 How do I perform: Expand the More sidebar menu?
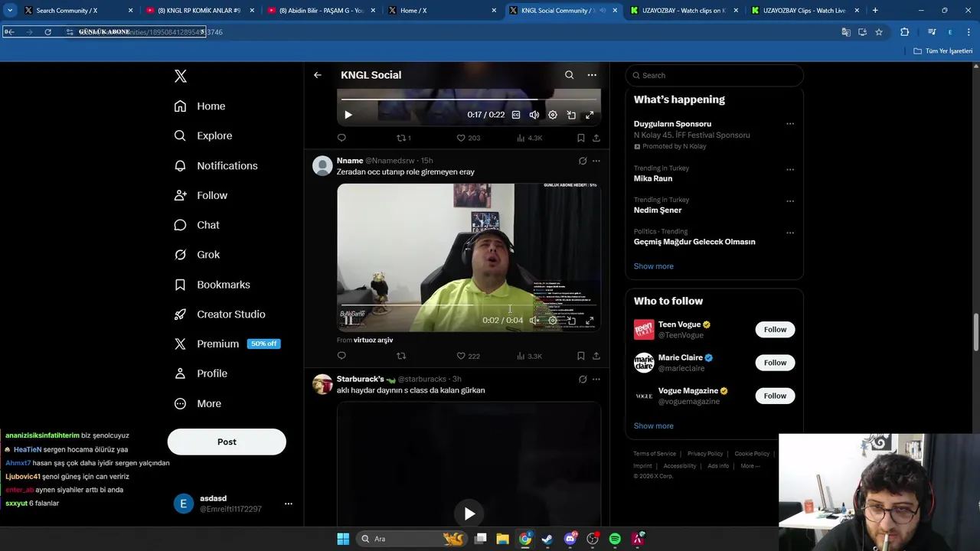[198, 404]
